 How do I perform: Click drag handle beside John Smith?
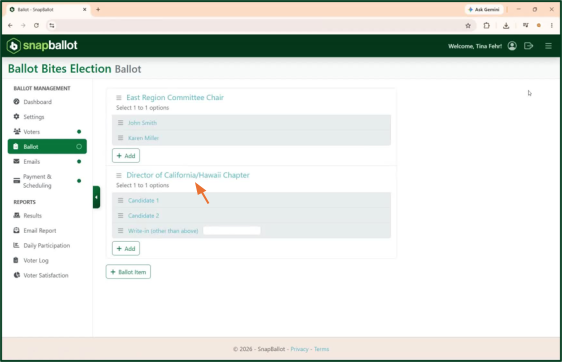(120, 123)
